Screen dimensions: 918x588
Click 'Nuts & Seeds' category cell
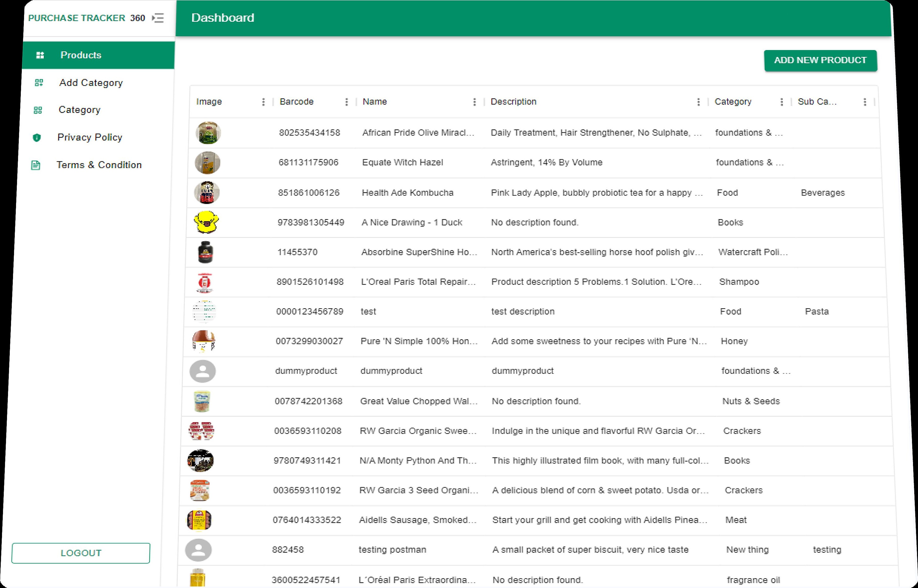click(x=751, y=401)
